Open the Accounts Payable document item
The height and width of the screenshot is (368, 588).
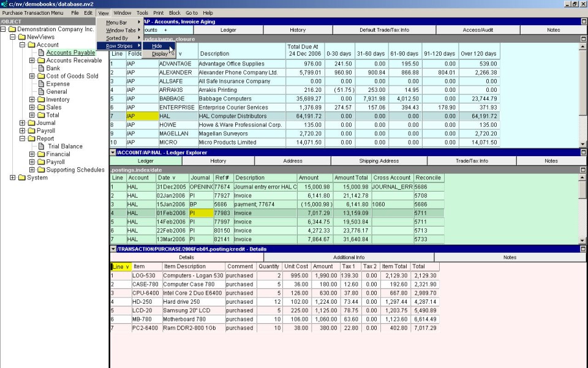click(70, 53)
